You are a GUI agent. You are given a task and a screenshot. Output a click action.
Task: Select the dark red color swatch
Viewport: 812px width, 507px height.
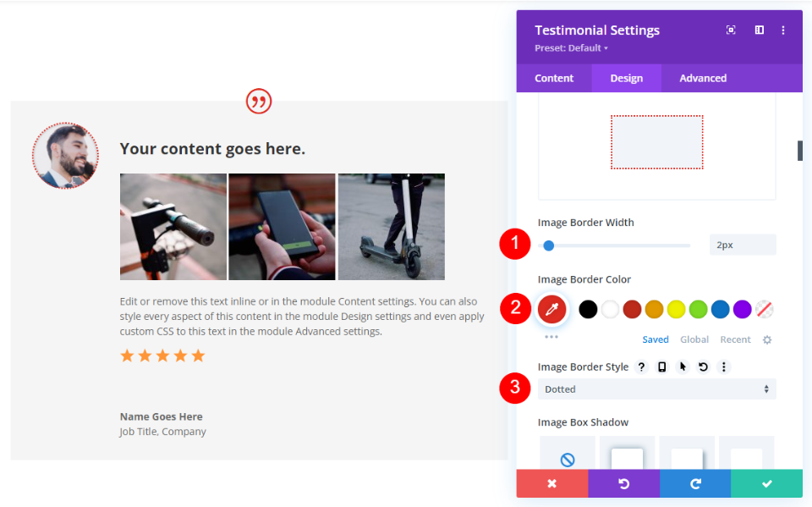[x=632, y=310]
